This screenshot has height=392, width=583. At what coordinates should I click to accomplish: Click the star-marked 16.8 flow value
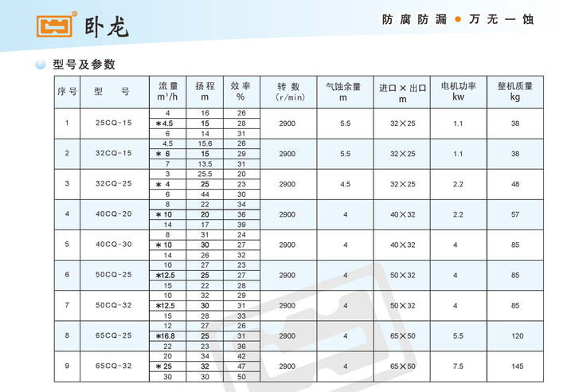click(x=167, y=336)
